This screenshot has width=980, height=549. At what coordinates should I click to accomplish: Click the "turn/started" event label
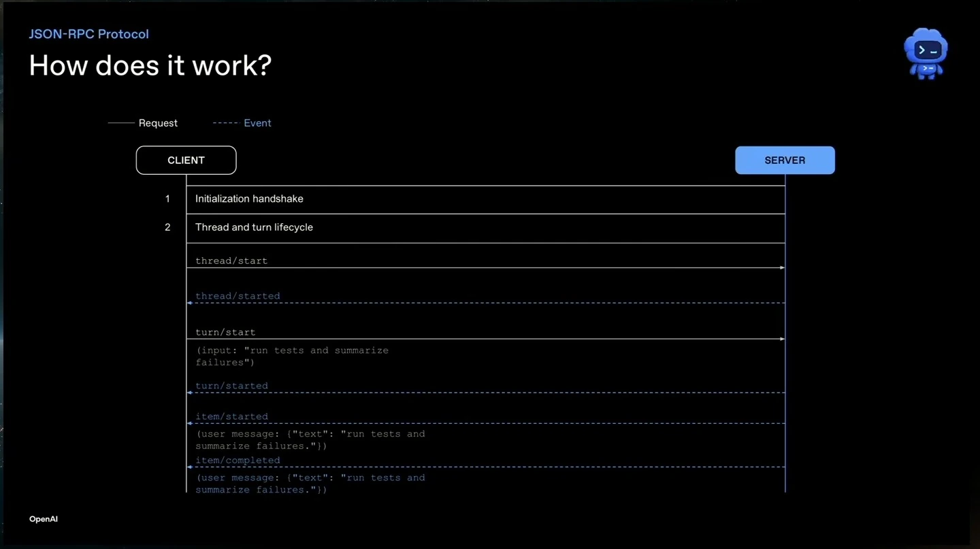[231, 386]
